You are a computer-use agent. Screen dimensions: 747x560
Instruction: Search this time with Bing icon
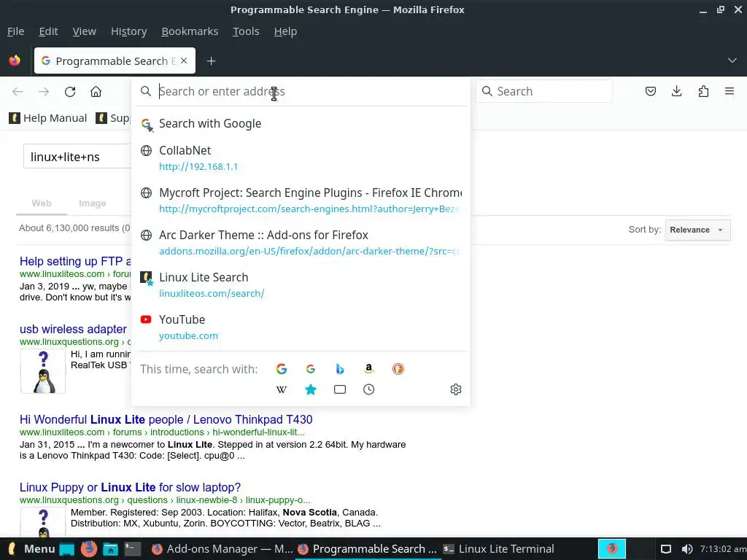tap(340, 368)
